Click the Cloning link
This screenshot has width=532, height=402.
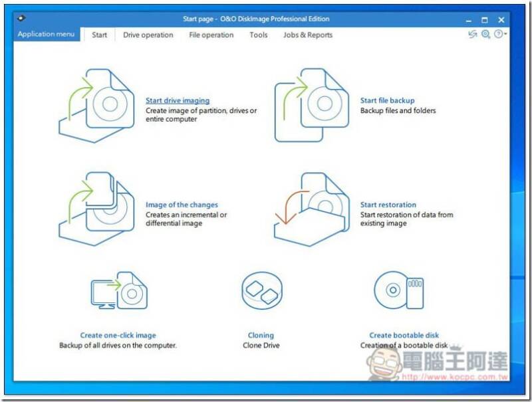pyautogui.click(x=261, y=336)
